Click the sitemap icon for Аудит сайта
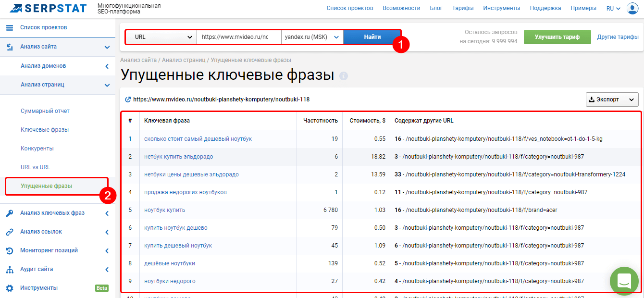 coord(10,269)
